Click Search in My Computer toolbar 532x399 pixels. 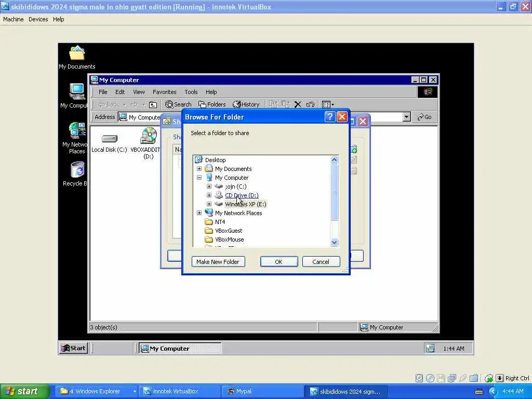click(x=178, y=104)
